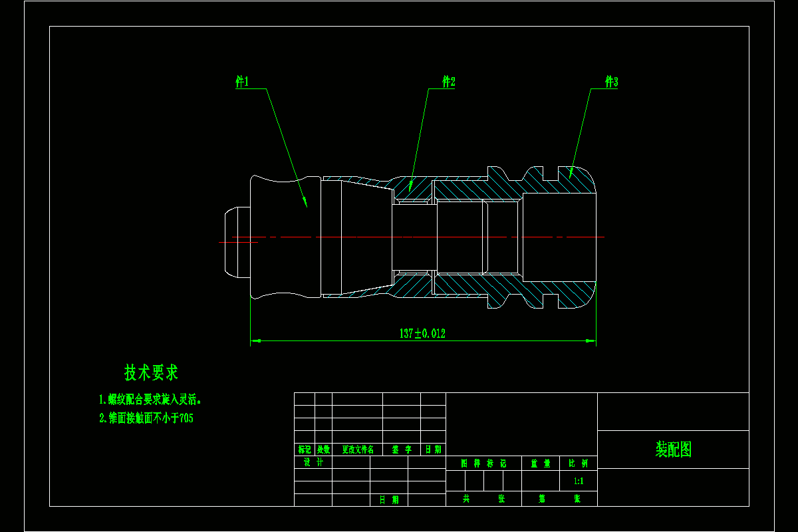This screenshot has height=532, width=798.
Task: Click the 1:1 scale value
Action: pyautogui.click(x=579, y=481)
